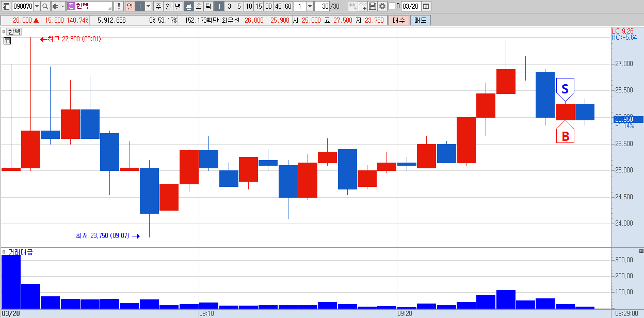Click the 27,000 price axis label
This screenshot has height=318, width=644.
click(x=623, y=64)
